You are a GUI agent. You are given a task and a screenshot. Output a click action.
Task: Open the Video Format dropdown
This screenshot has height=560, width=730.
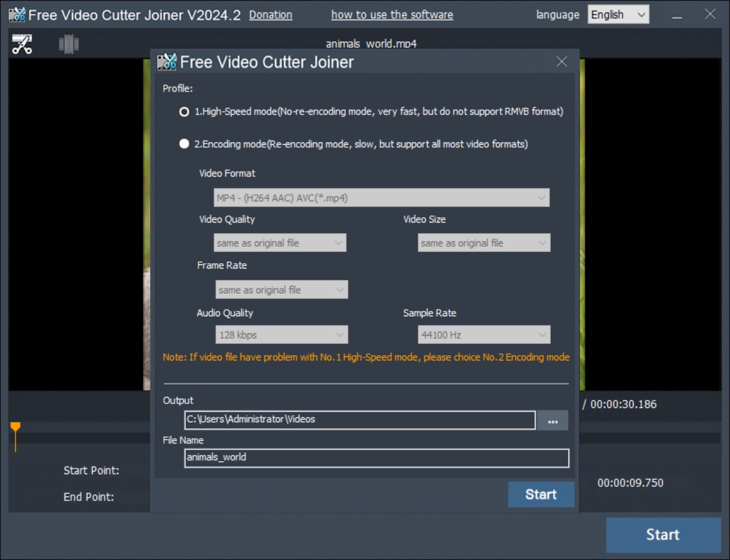tap(380, 197)
